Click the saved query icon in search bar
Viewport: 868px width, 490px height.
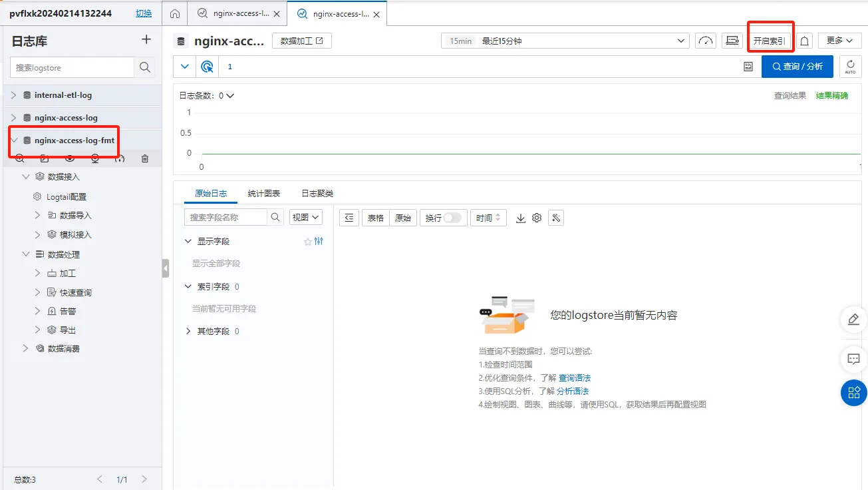(748, 67)
